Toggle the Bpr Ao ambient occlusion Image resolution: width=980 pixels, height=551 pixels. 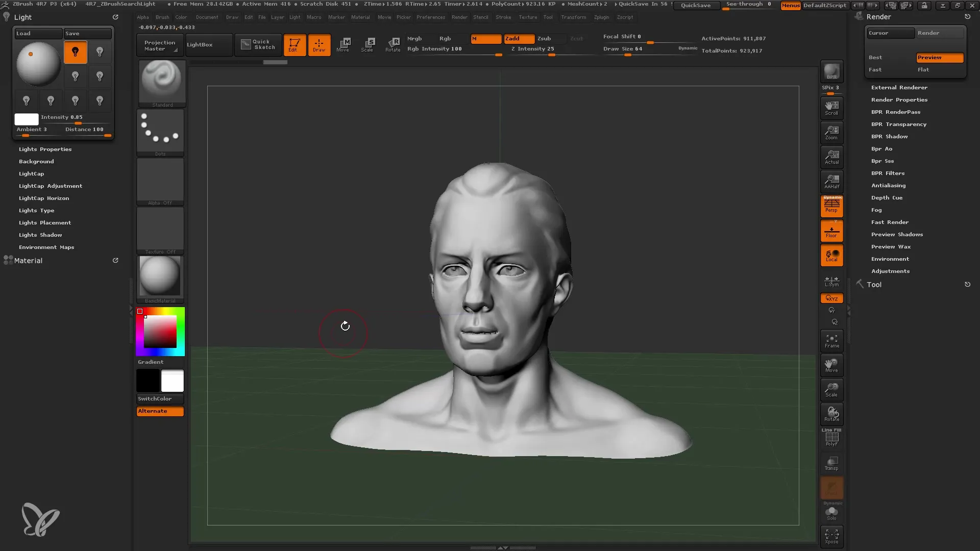click(881, 148)
